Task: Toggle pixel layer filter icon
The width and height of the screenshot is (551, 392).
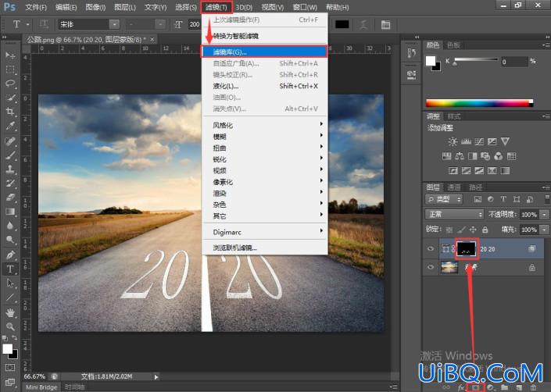Action: 478,199
